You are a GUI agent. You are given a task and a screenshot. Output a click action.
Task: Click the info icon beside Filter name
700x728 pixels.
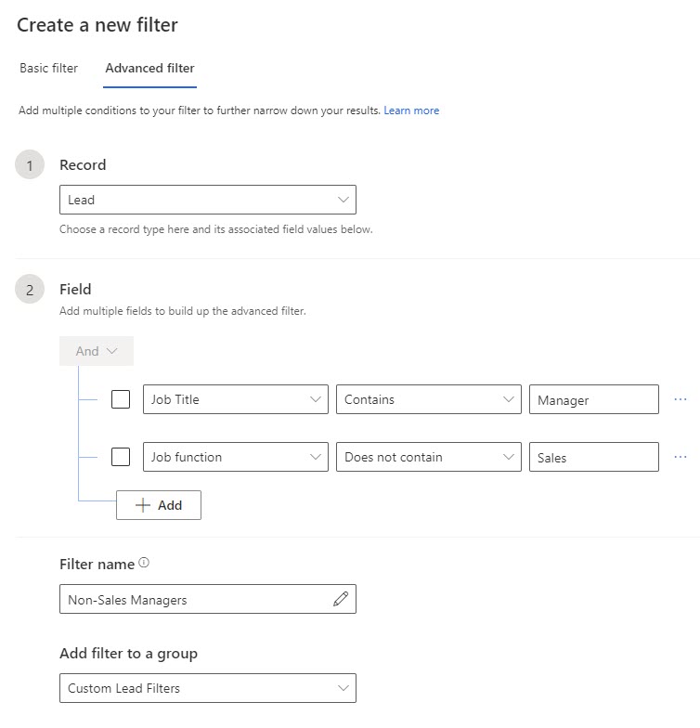point(144,563)
